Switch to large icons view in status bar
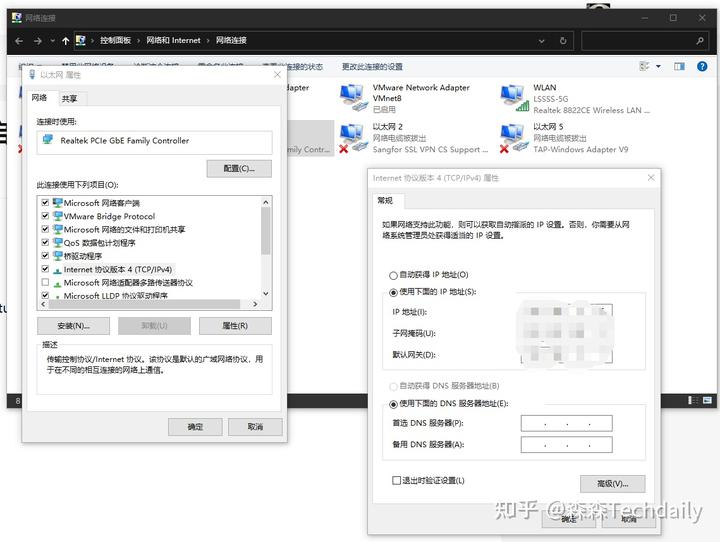Viewport: 720px width, 542px height. (708, 401)
